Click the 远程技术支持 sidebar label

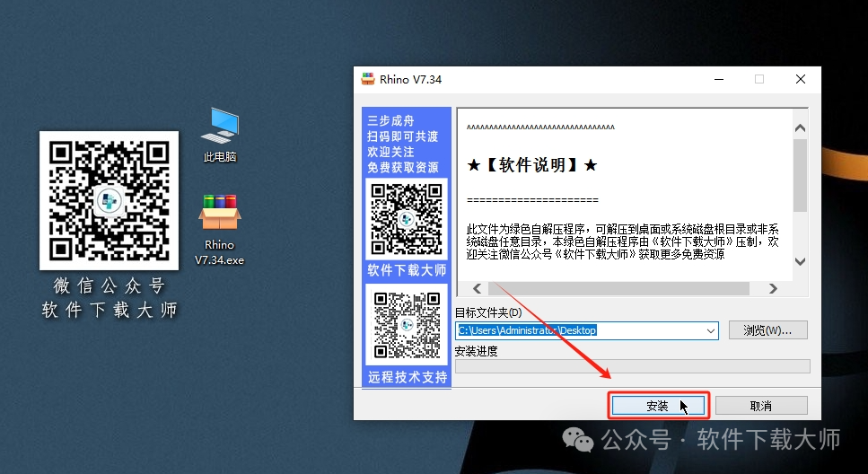click(x=408, y=377)
